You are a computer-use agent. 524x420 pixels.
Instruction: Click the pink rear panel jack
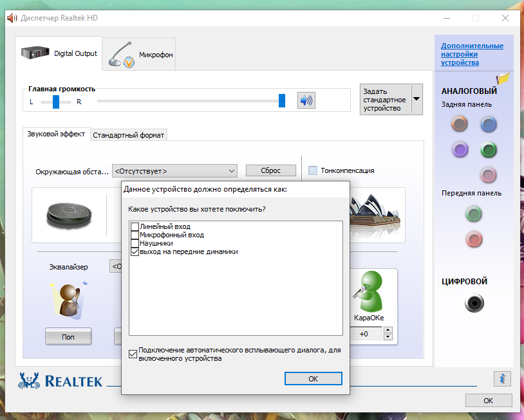(488, 176)
